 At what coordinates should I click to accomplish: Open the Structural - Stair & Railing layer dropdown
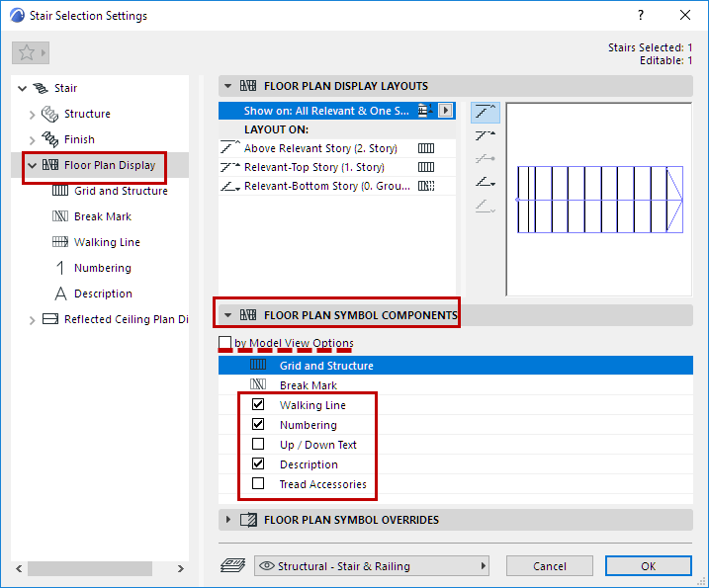[x=372, y=566]
